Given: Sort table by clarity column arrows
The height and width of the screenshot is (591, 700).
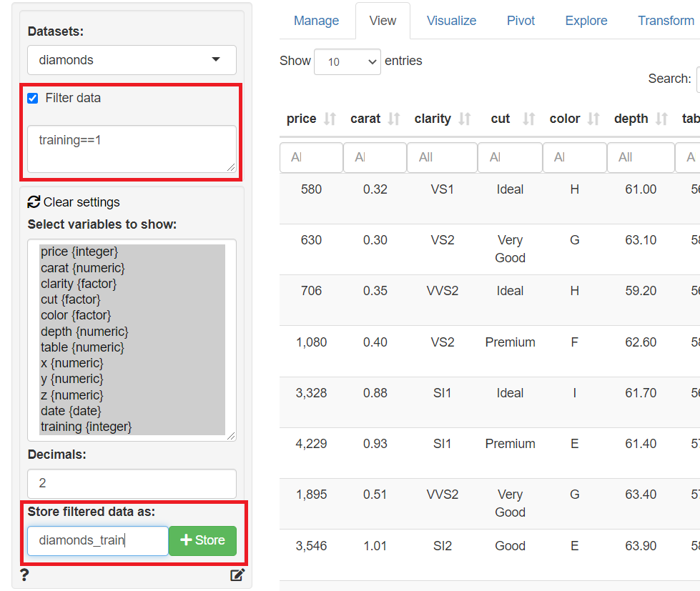Looking at the screenshot, I should [464, 119].
